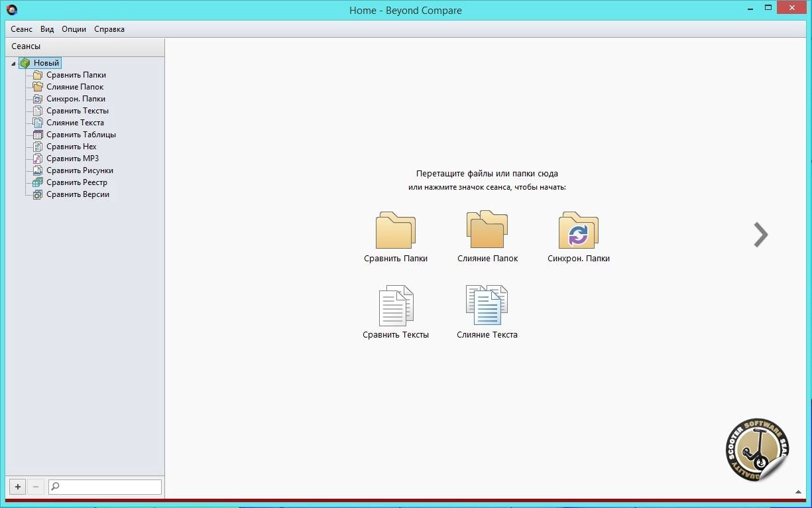Click the picture icon next to Сравнить Рисунки
This screenshot has width=812, height=508.
[x=38, y=170]
